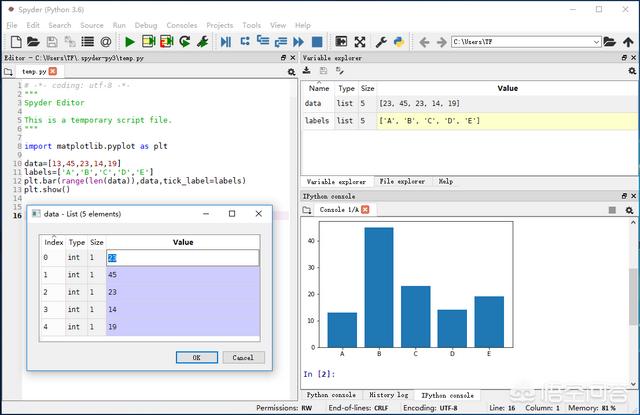The width and height of the screenshot is (640, 415).
Task: Select the data row in Variable explorer
Action: tap(469, 104)
